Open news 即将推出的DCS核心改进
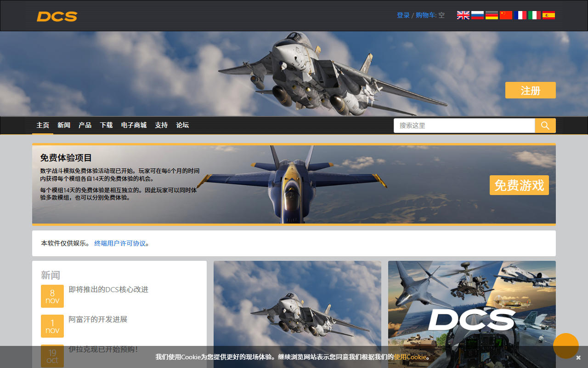588x368 pixels. coord(108,289)
